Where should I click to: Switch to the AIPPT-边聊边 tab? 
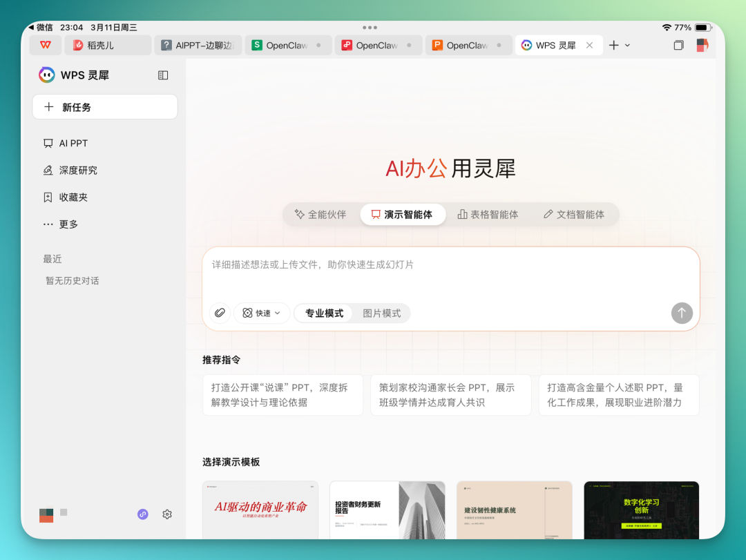(x=198, y=45)
